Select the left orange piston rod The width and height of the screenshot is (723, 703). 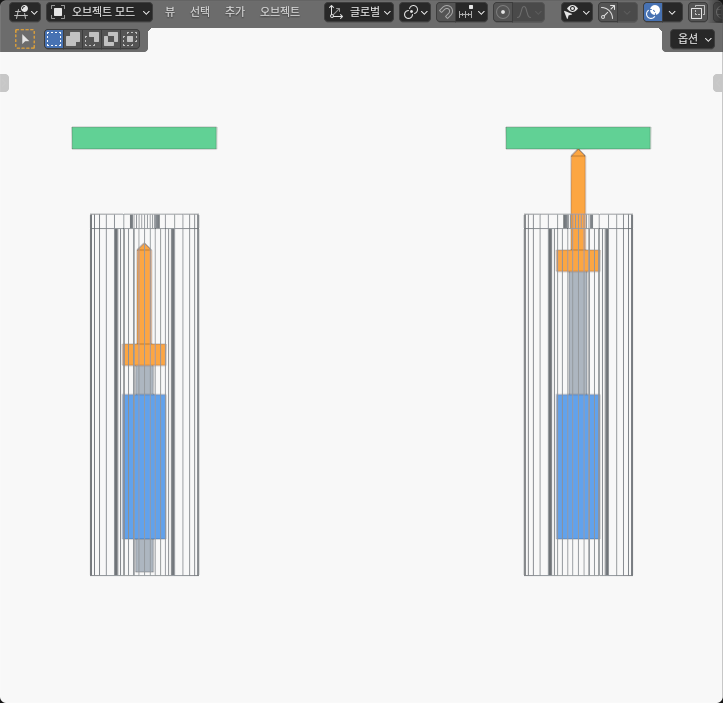[144, 295]
